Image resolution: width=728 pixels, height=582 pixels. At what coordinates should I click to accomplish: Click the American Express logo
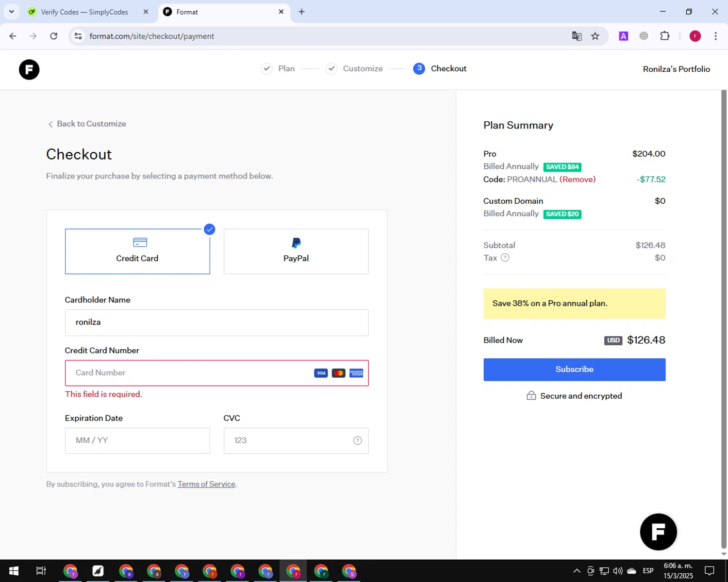[356, 373]
